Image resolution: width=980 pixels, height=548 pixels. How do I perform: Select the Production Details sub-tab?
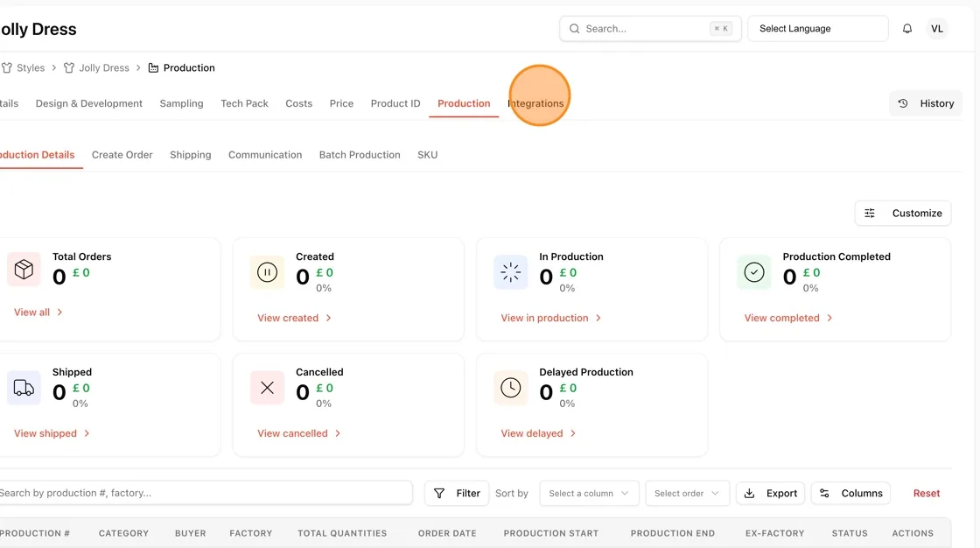point(37,155)
